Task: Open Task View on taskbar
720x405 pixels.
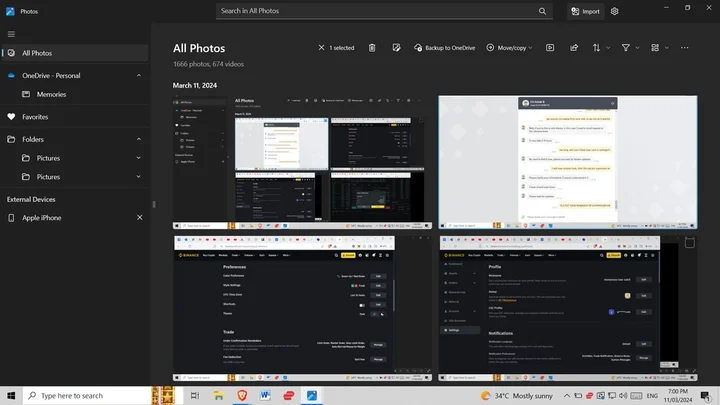Action: coord(195,395)
